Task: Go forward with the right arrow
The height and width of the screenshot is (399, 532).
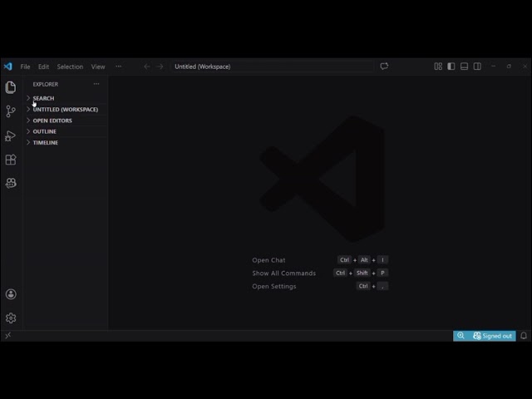Action: (x=160, y=66)
